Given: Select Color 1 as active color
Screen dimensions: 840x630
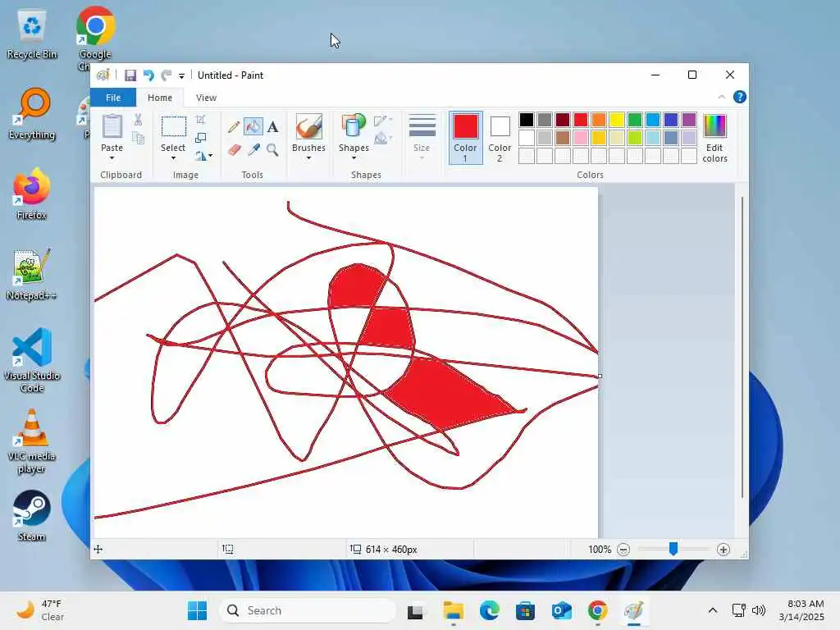Looking at the screenshot, I should pos(466,138).
